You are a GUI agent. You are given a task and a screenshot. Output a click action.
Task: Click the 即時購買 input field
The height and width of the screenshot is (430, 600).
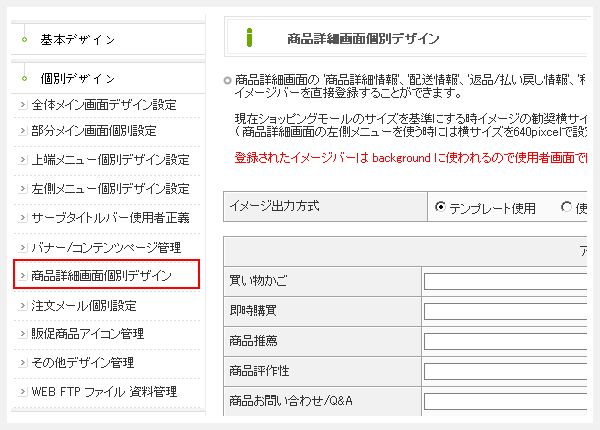coord(510,312)
